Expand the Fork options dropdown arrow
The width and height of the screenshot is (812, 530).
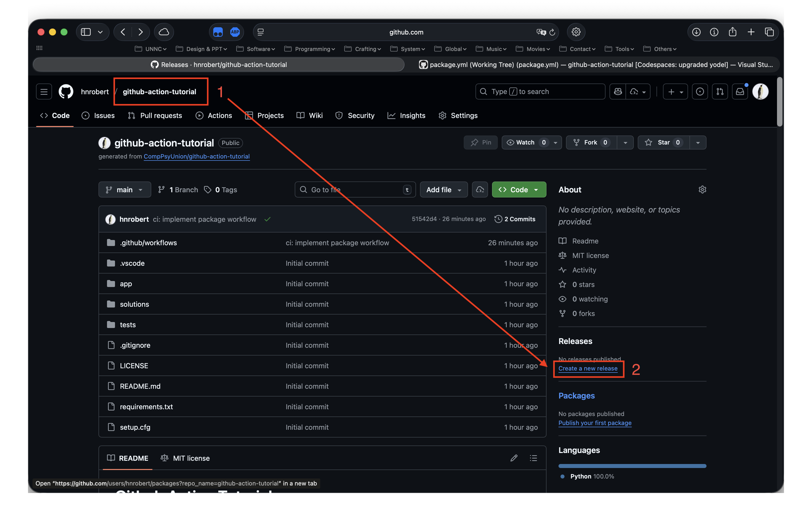(625, 142)
